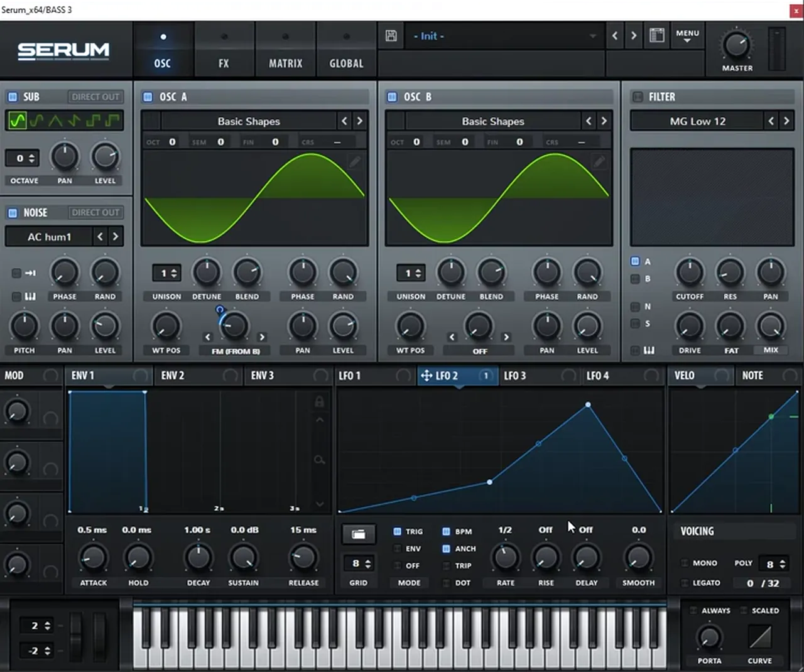Click the filter CUTOFF knob
Image resolution: width=804 pixels, height=672 pixels.
click(690, 273)
